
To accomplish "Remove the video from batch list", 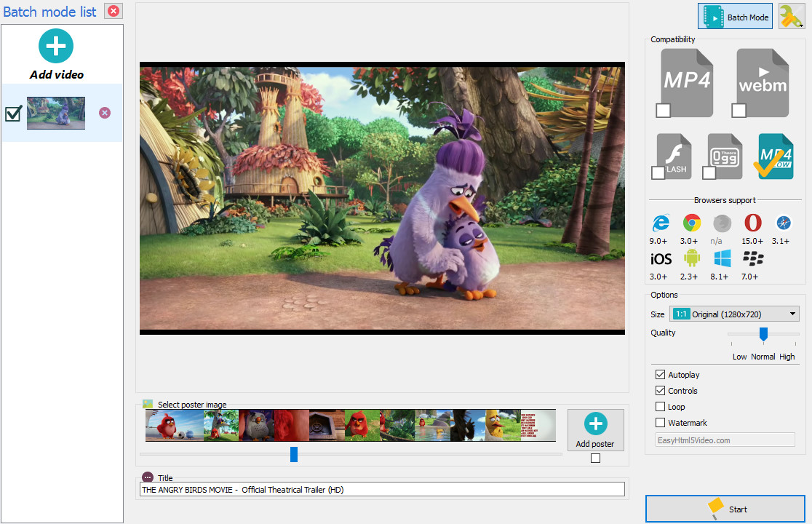I will pos(105,113).
